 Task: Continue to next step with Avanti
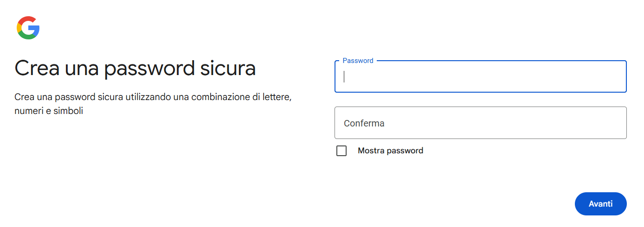point(600,204)
